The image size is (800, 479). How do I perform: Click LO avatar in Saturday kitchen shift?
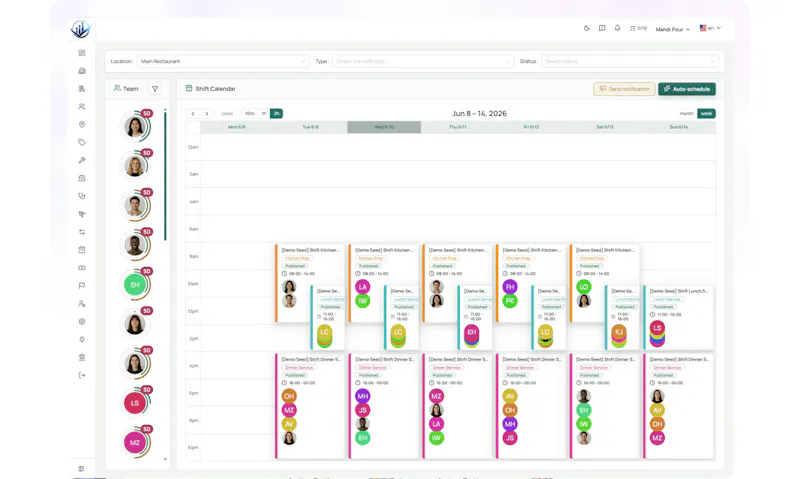[584, 287]
